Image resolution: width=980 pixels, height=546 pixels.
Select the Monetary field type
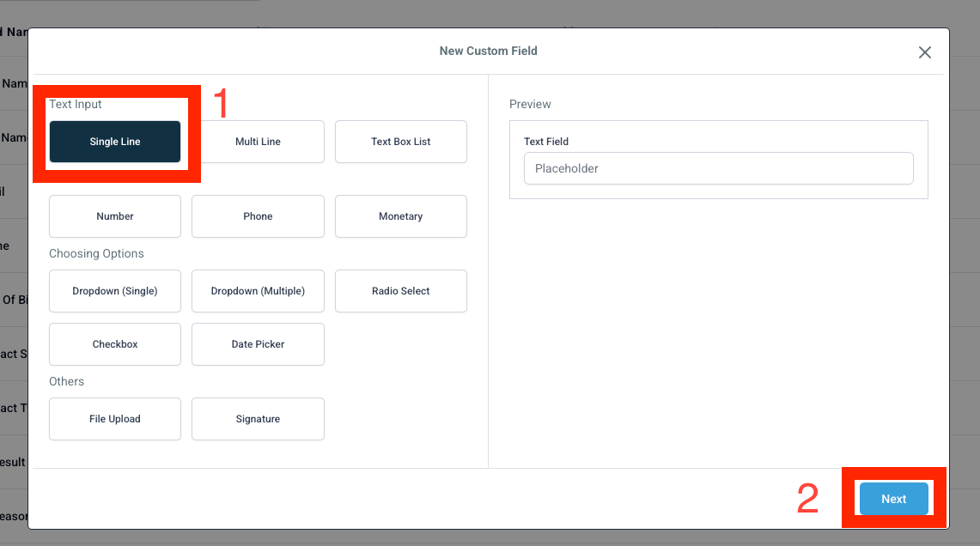pos(400,216)
